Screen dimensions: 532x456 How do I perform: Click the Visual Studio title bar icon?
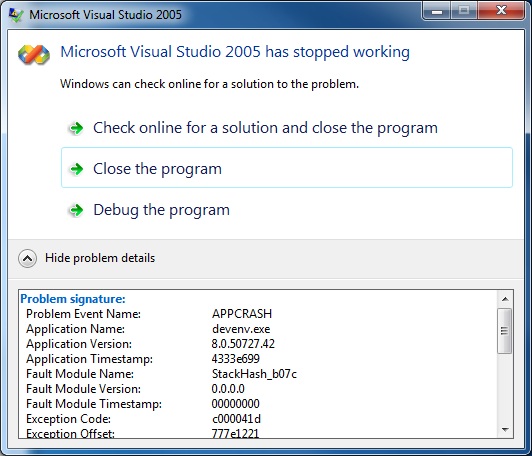tap(16, 15)
